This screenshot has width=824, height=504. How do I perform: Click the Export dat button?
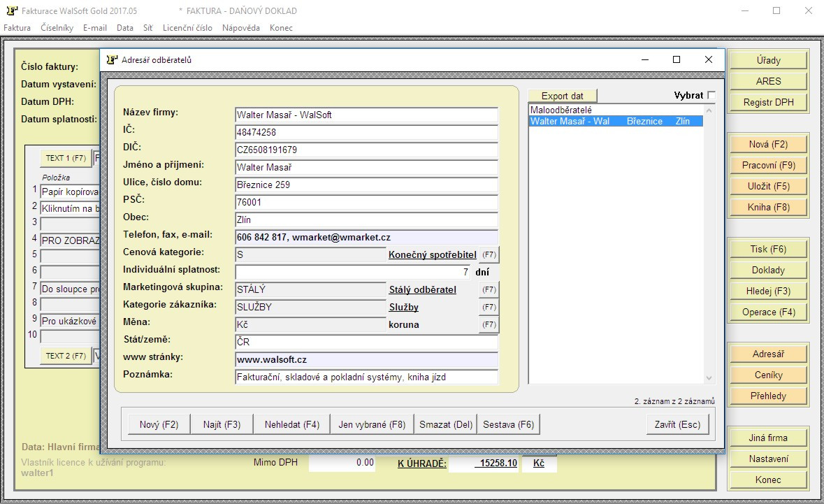pyautogui.click(x=563, y=96)
